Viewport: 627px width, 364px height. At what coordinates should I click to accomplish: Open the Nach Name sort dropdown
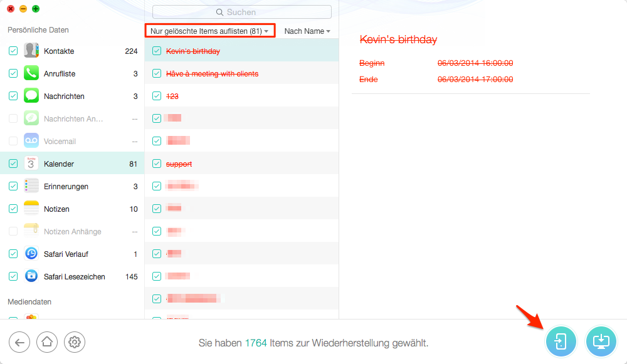click(307, 31)
